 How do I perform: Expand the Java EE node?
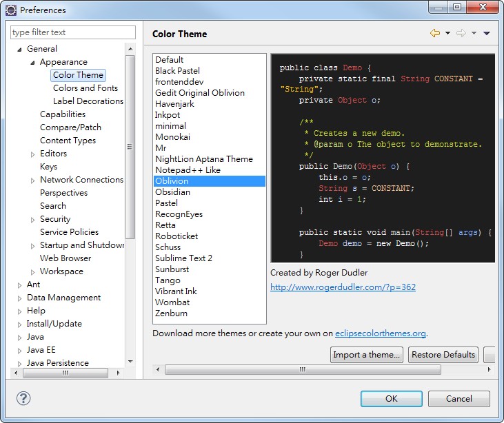tap(19, 351)
